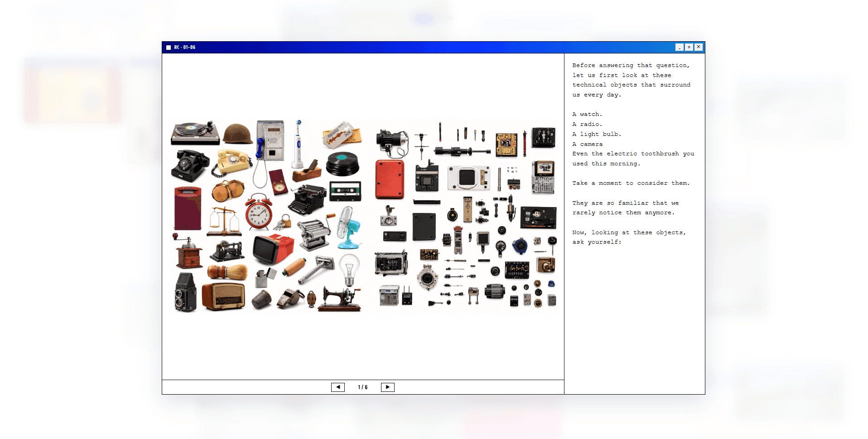Click 'Take a moment to consider them.'
The width and height of the screenshot is (868, 439).
631,183
